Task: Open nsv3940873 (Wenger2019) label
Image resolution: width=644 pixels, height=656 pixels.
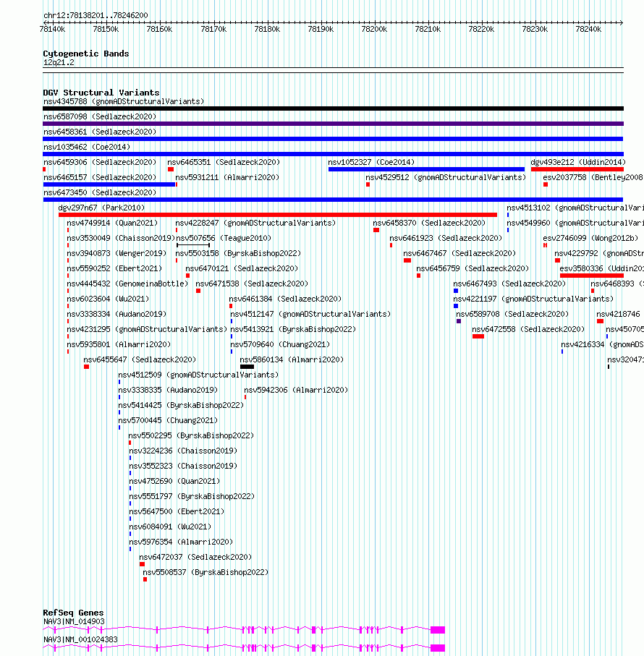Action: click(x=116, y=254)
